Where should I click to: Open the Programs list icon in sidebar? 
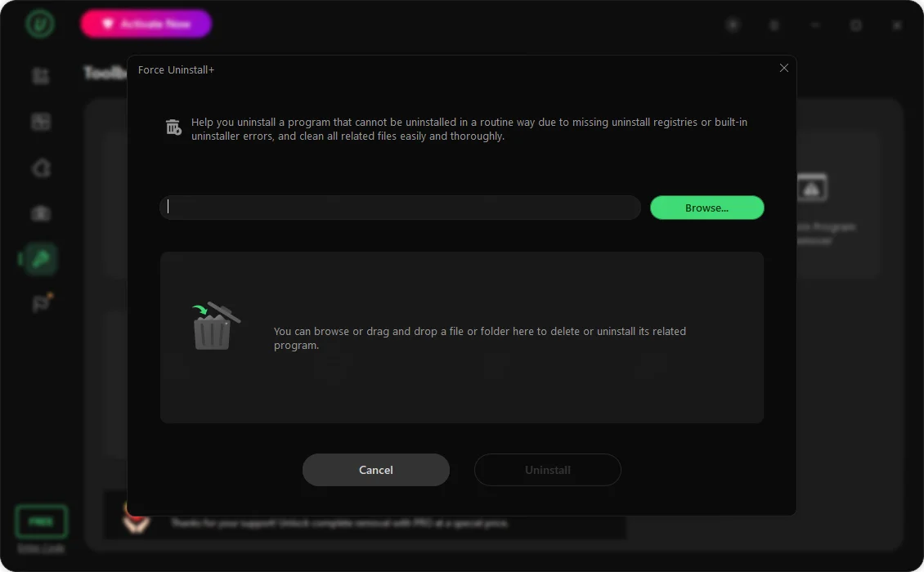pos(41,76)
